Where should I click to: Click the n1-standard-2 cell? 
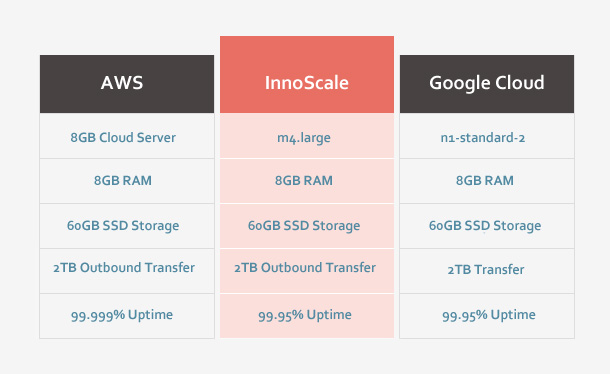point(487,136)
